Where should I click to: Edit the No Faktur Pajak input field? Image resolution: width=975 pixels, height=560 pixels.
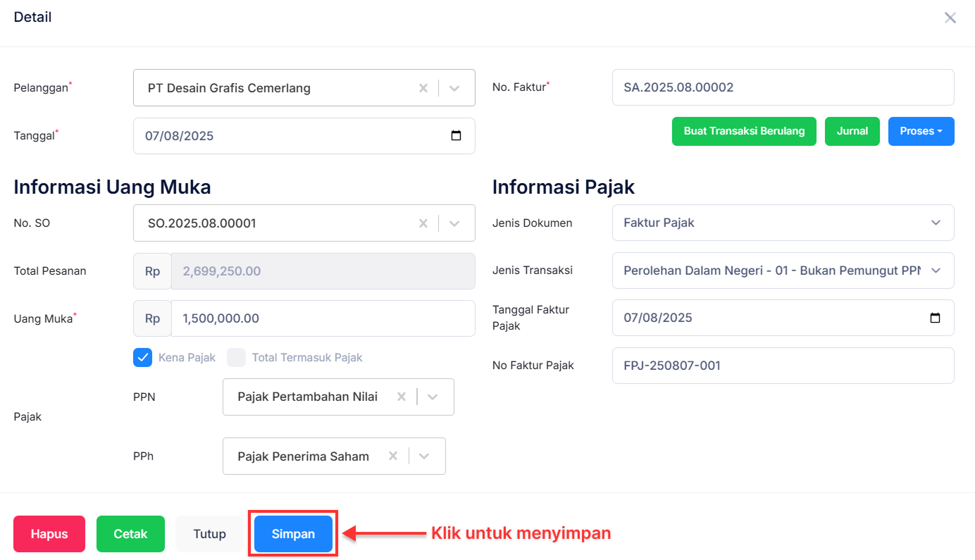point(783,366)
